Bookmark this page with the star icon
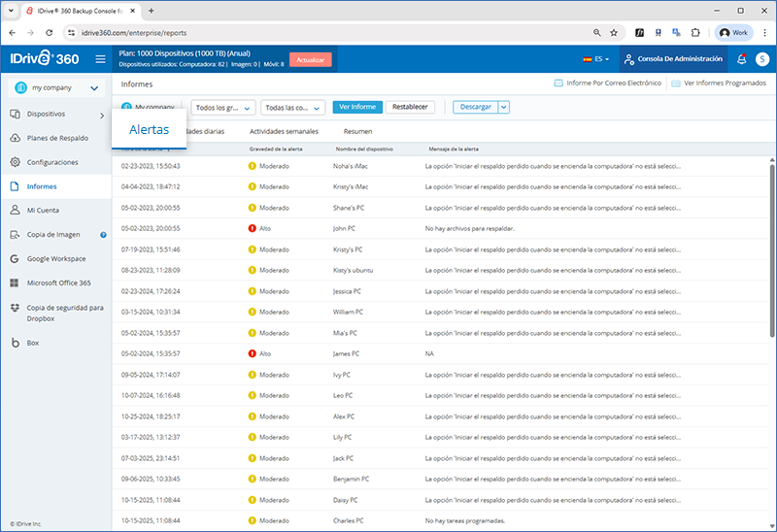Image resolution: width=777 pixels, height=532 pixels. coord(613,32)
